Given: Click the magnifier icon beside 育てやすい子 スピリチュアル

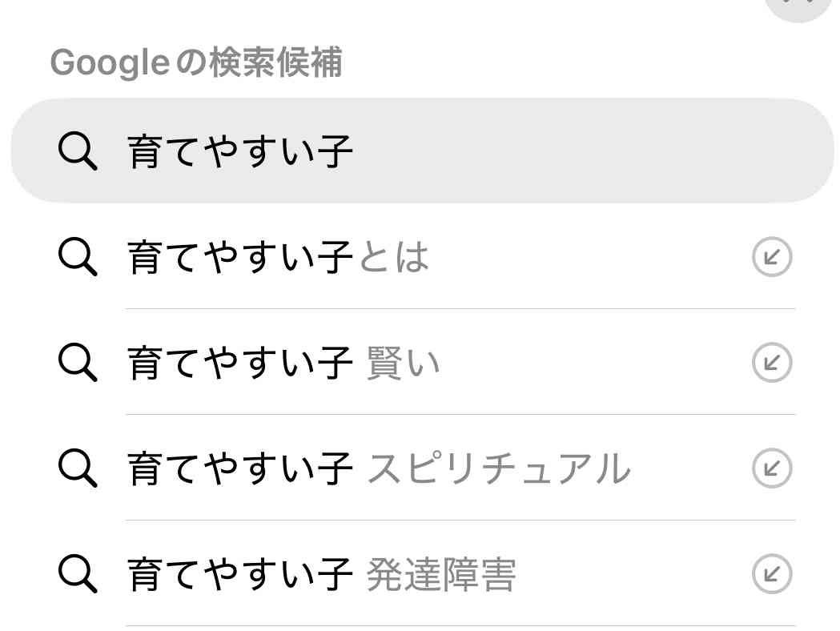Looking at the screenshot, I should tap(78, 468).
